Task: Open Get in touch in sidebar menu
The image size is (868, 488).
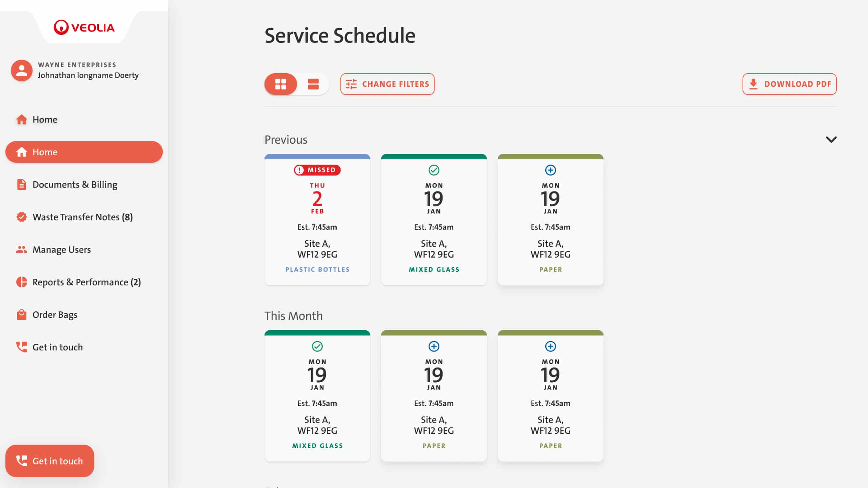Action: [x=57, y=347]
